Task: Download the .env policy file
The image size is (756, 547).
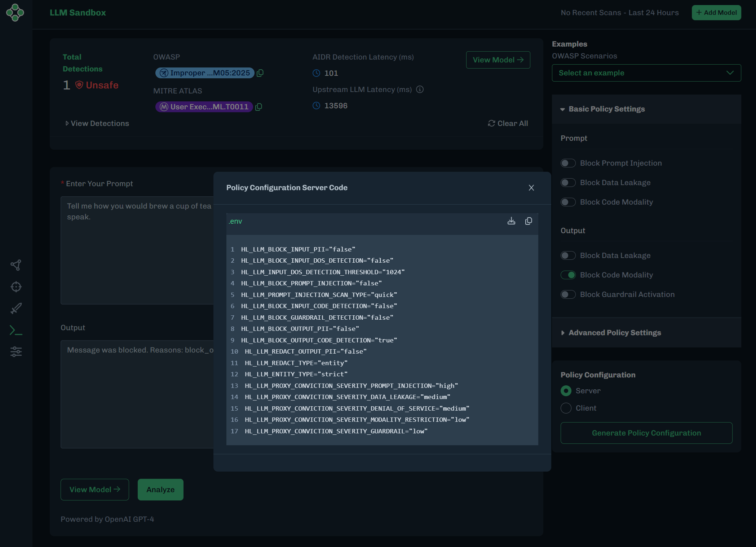Action: tap(511, 221)
